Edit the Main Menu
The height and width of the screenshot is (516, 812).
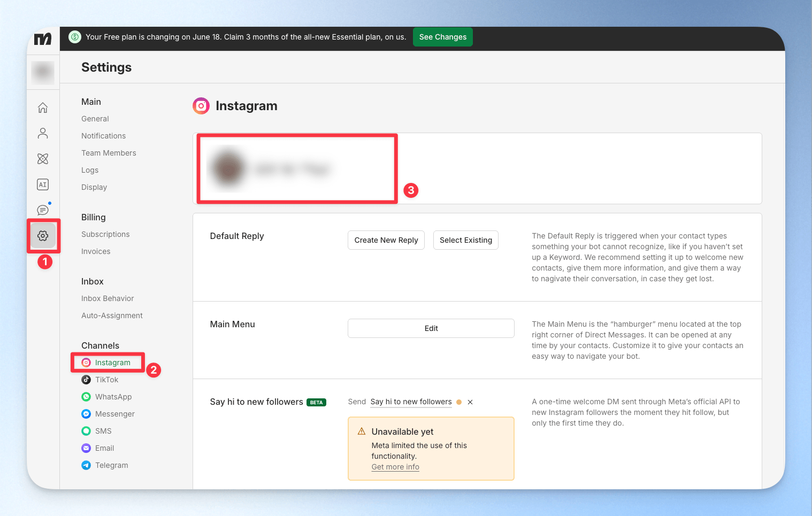431,328
